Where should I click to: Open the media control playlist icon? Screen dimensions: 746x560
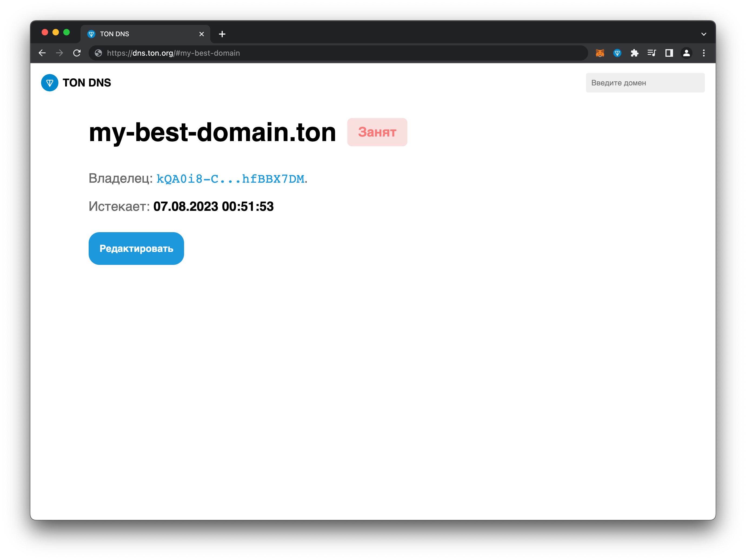click(652, 53)
